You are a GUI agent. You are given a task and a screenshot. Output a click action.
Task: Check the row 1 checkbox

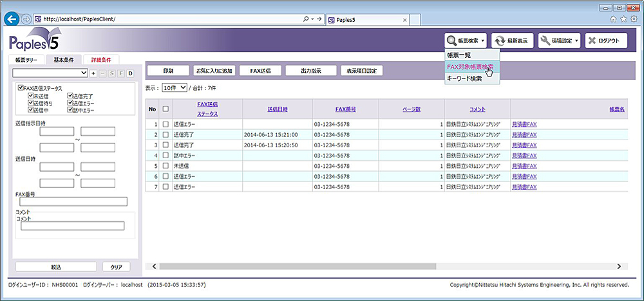point(166,124)
